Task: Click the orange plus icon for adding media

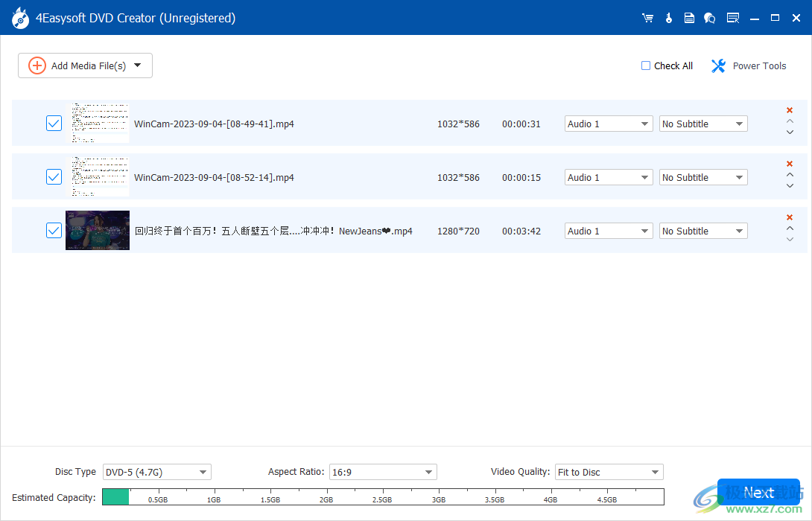Action: point(37,65)
